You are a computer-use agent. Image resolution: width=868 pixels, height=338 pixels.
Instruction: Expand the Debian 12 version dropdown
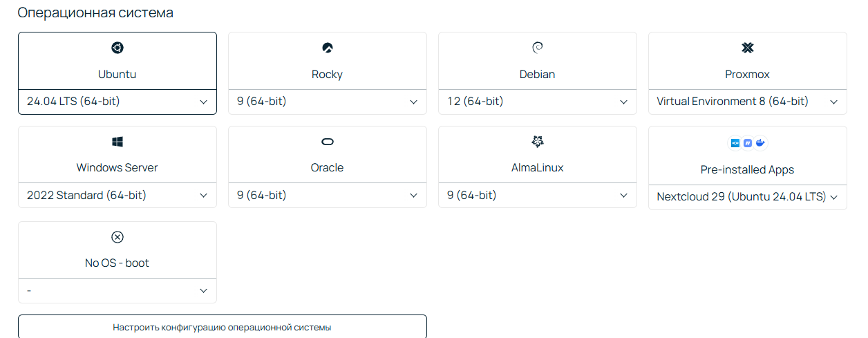coord(538,102)
